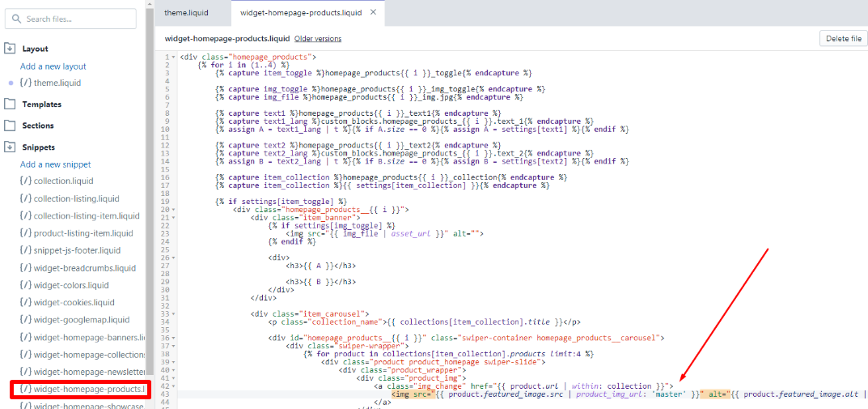Image resolution: width=868 pixels, height=409 pixels.
Task: Expand the Sections folder section
Action: pyautogui.click(x=11, y=126)
